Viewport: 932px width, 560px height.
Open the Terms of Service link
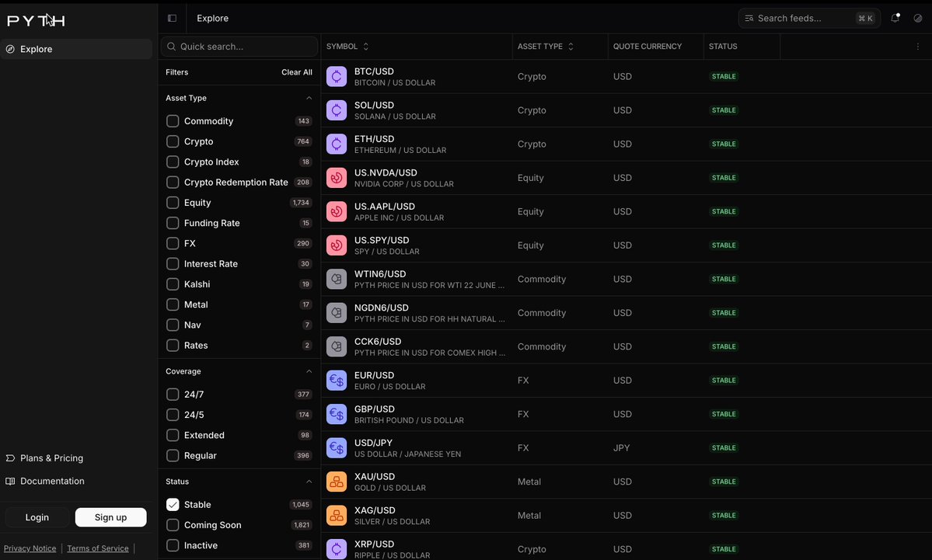(x=97, y=548)
